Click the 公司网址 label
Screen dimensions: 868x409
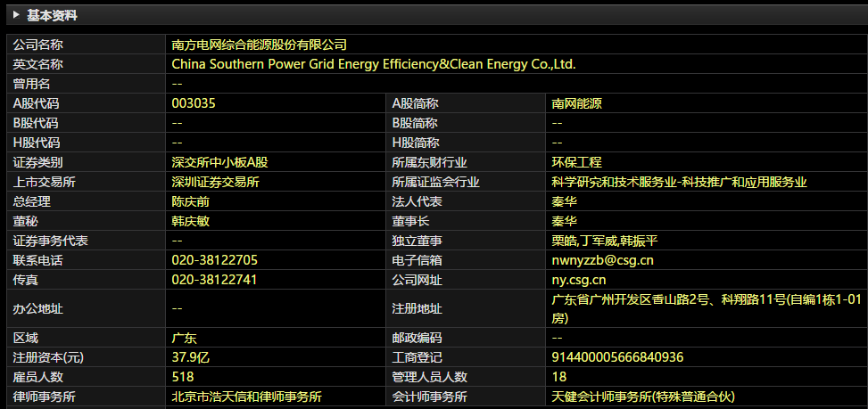[x=417, y=280]
